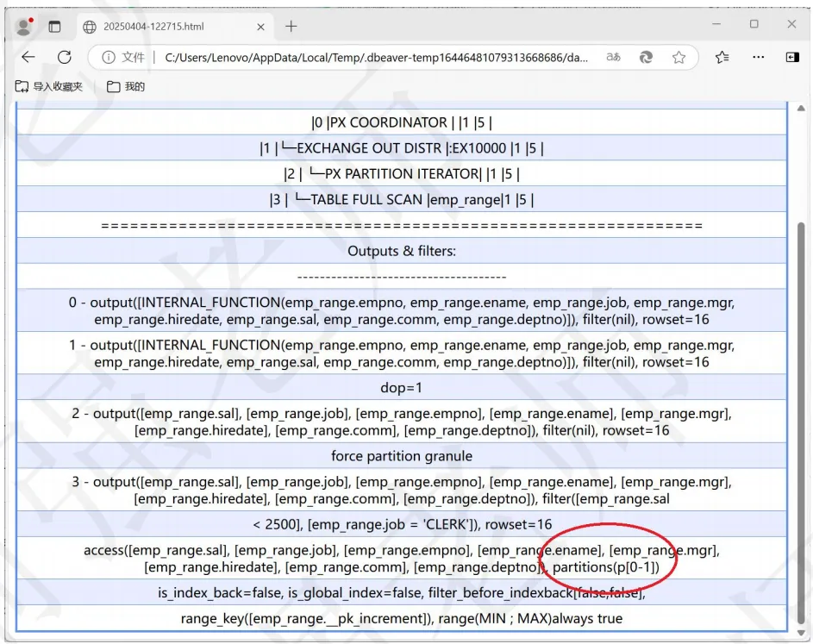
Task: Click the "< 2500], [emp_range.job = 'CLERK'])" row
Action: click(401, 524)
